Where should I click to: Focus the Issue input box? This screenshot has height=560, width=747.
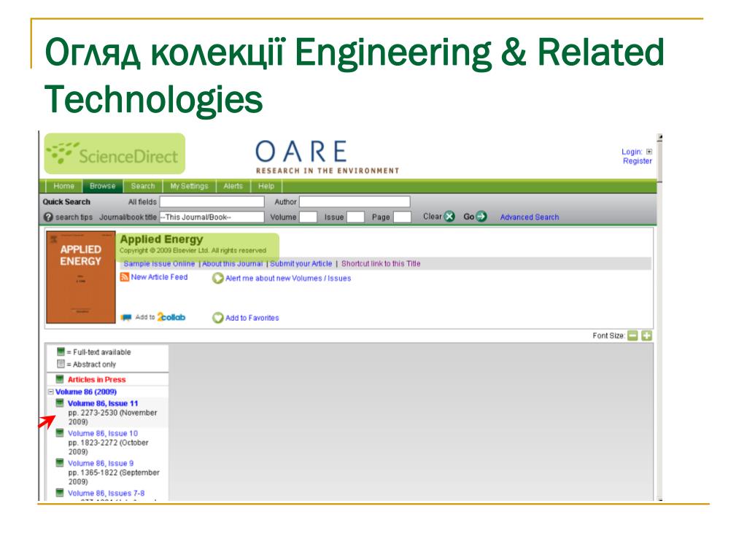point(355,217)
